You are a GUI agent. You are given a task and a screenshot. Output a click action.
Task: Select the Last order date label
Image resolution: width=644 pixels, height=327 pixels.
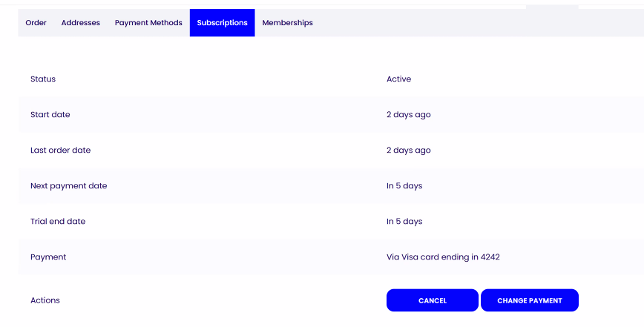60,151
